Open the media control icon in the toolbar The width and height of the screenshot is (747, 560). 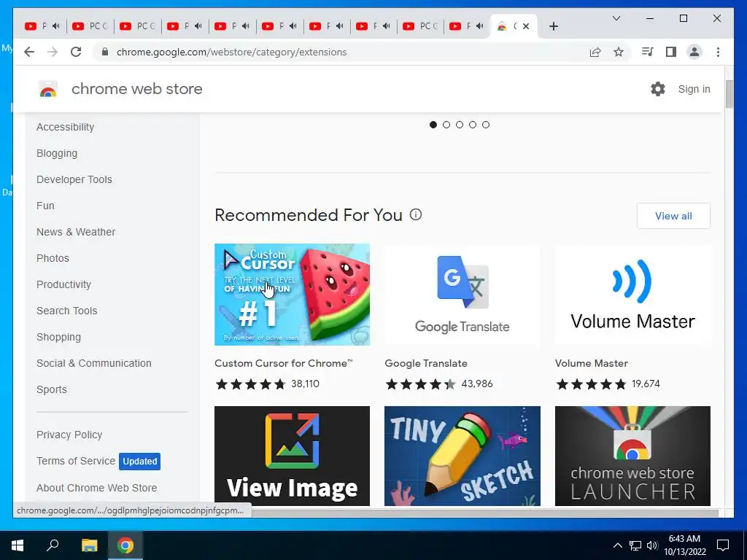(x=647, y=52)
